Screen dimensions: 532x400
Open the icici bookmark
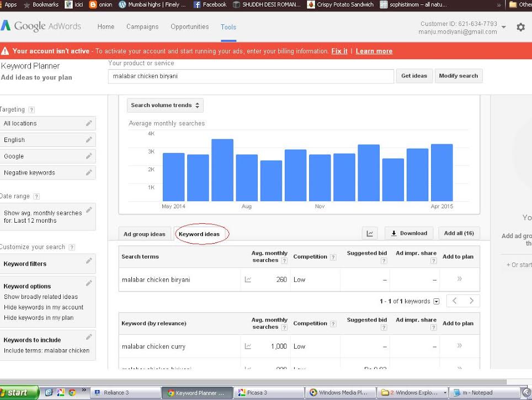pos(74,5)
